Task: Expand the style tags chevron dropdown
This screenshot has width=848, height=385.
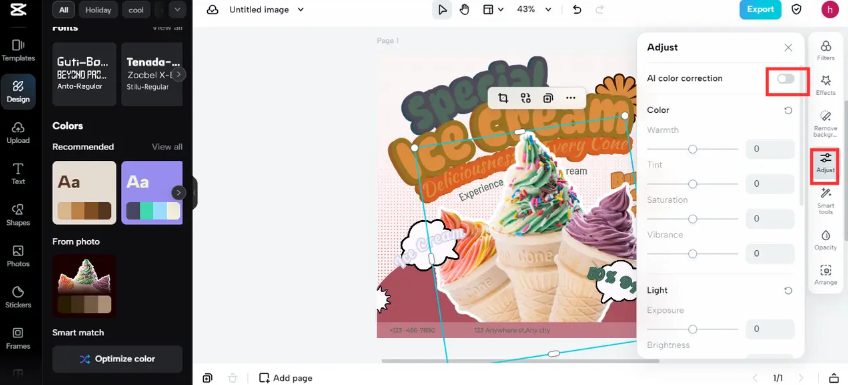Action: click(177, 10)
